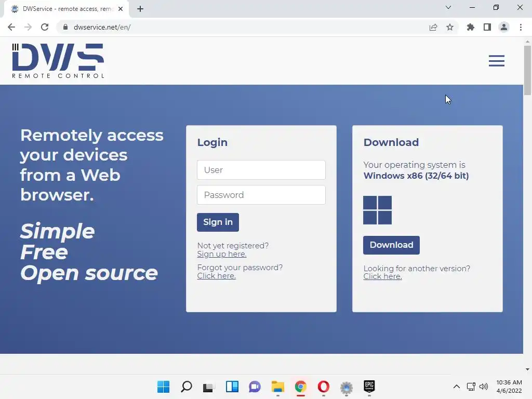Click the Login heading text
Viewport: 532px width, 399px height.
click(212, 142)
